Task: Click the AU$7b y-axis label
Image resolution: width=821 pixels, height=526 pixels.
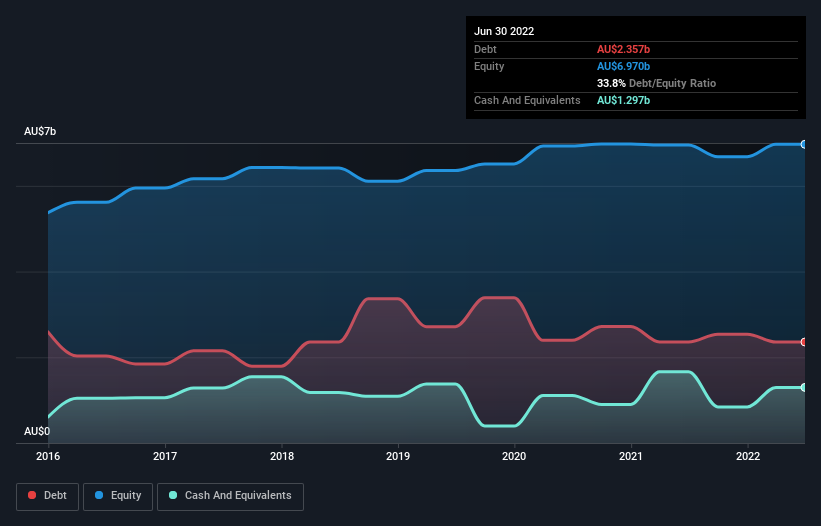Action: (x=40, y=131)
